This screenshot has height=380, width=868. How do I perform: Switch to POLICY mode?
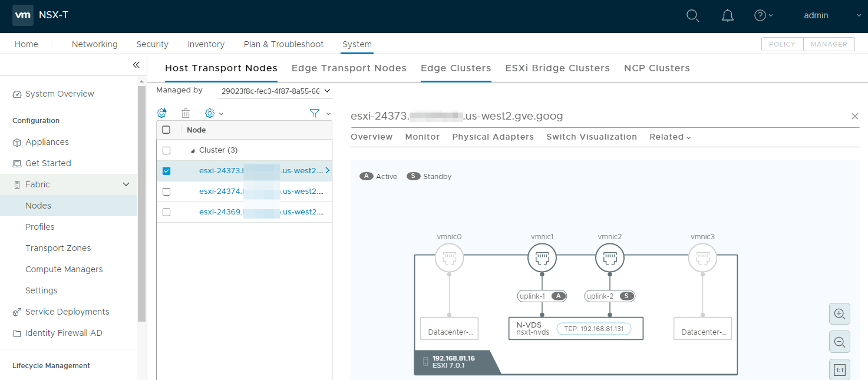pyautogui.click(x=782, y=44)
